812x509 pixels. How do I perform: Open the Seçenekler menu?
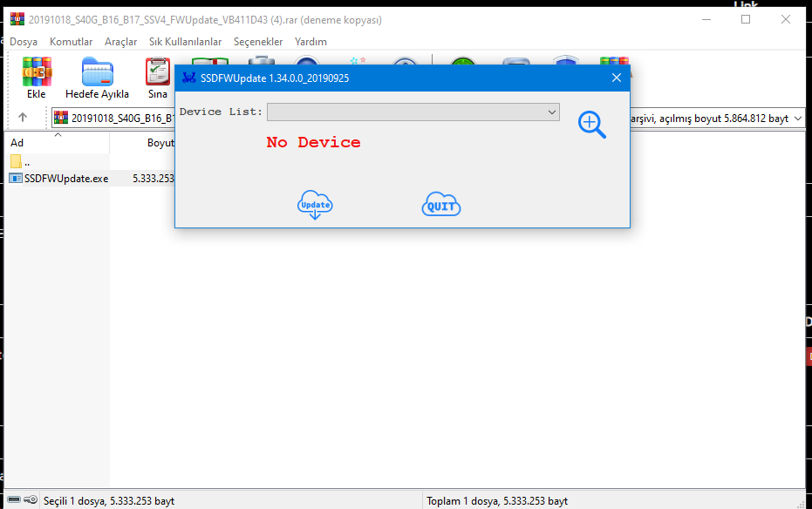pos(258,41)
